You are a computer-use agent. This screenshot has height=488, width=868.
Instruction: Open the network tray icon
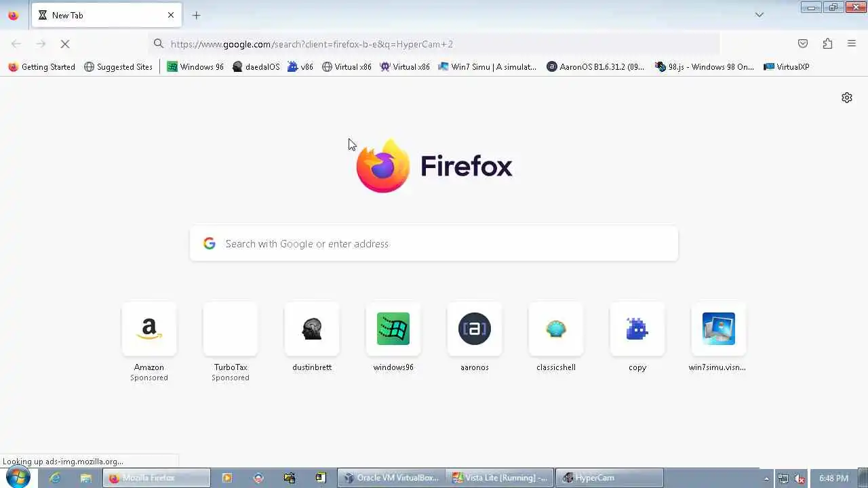click(x=783, y=479)
